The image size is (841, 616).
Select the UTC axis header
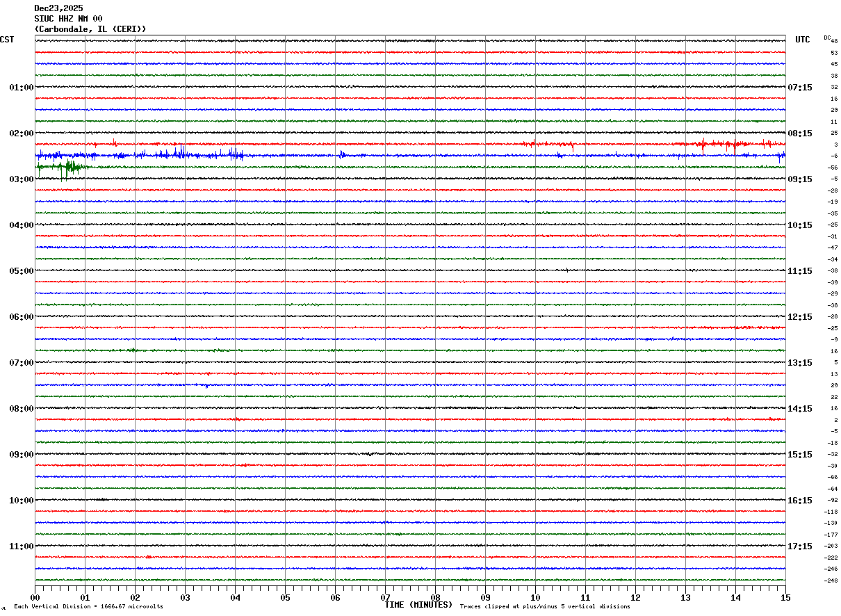(802, 40)
